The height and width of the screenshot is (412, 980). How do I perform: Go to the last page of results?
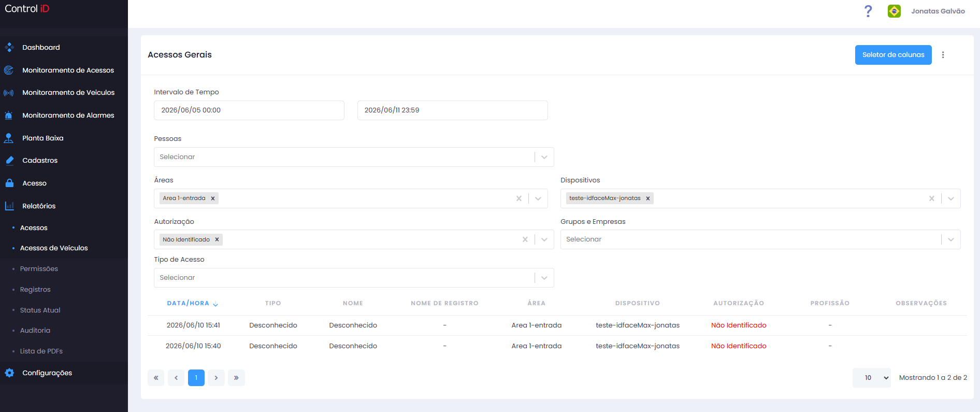click(x=236, y=378)
